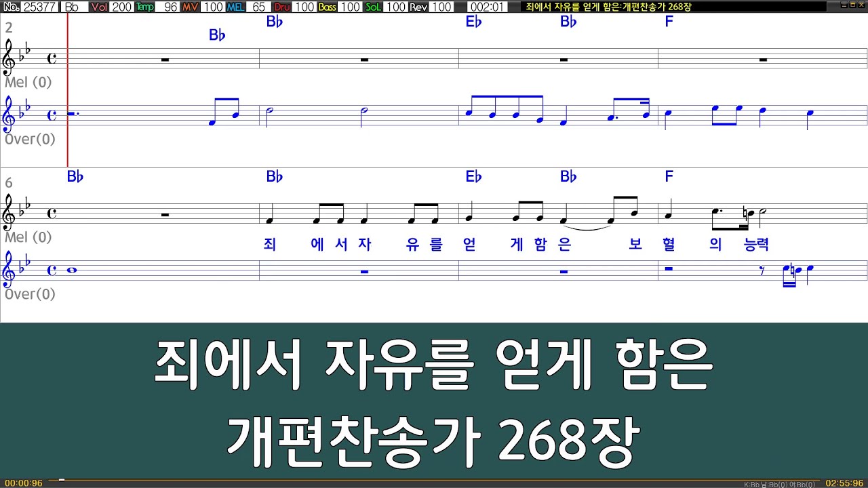This screenshot has height=488, width=868.
Task: Click the lyric syllable 얻
Action: pos(469,245)
